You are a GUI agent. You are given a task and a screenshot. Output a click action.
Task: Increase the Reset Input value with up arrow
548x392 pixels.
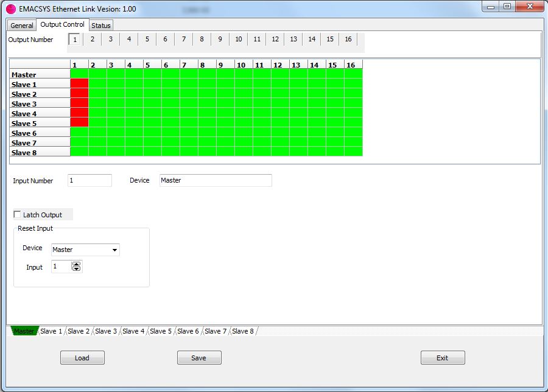pyautogui.click(x=76, y=264)
